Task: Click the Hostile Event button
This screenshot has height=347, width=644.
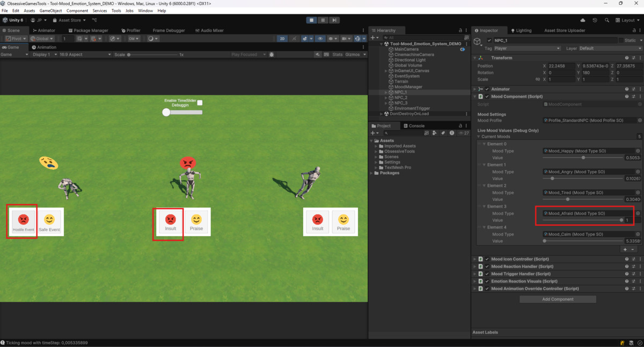Action: 23,222
